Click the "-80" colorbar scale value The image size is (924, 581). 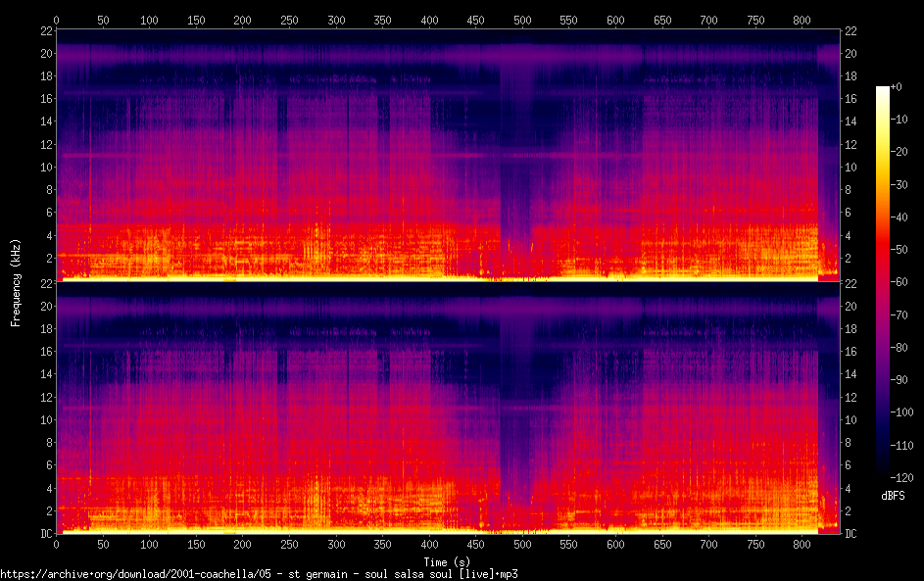pyautogui.click(x=899, y=348)
